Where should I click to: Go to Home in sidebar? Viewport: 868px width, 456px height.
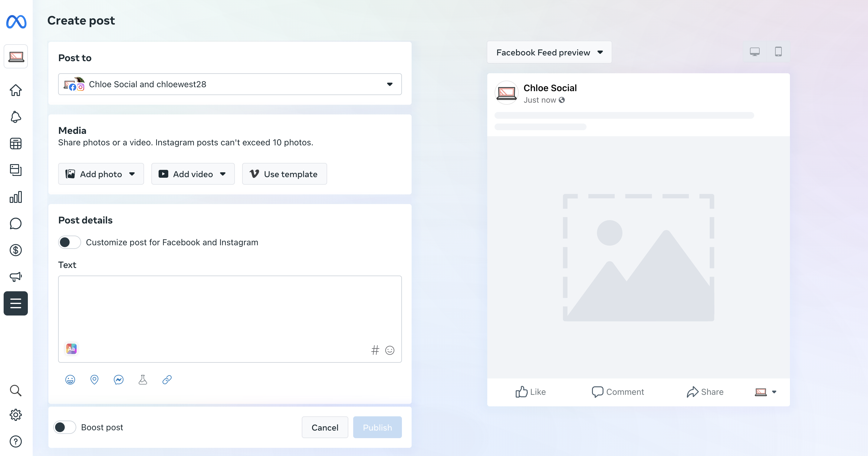[15, 90]
